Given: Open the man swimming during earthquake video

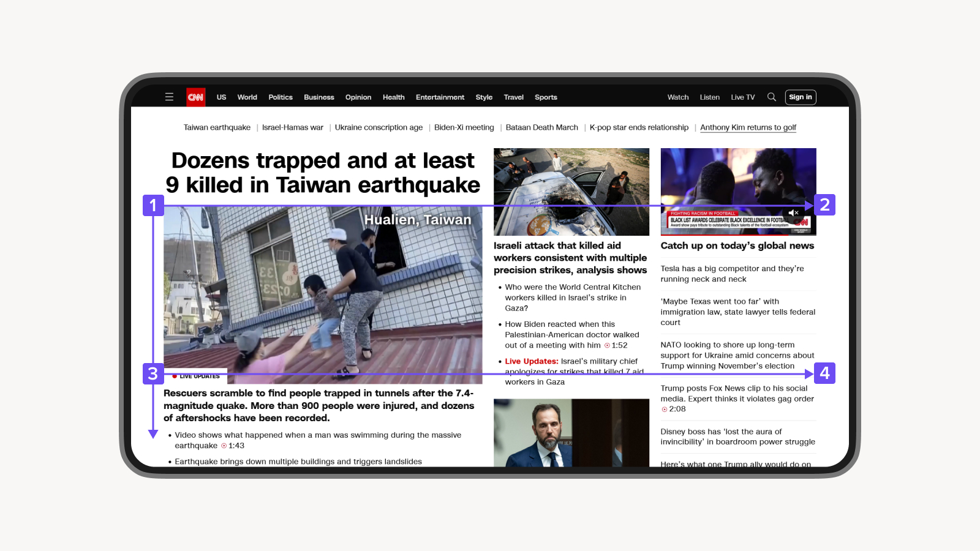Looking at the screenshot, I should point(318,440).
